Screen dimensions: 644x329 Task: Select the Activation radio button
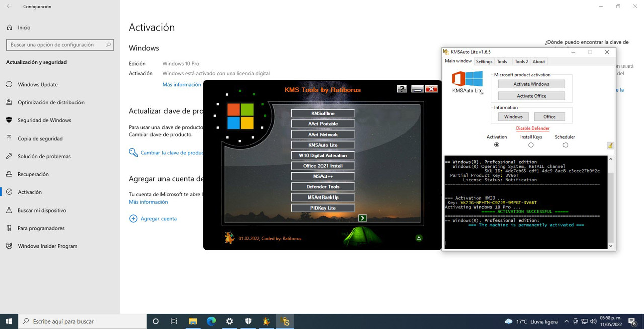click(497, 145)
